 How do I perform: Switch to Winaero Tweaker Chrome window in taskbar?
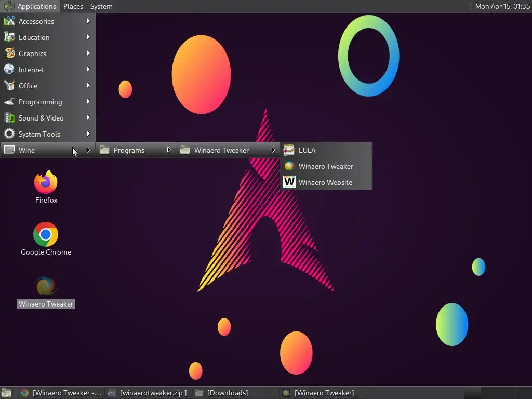(61, 393)
